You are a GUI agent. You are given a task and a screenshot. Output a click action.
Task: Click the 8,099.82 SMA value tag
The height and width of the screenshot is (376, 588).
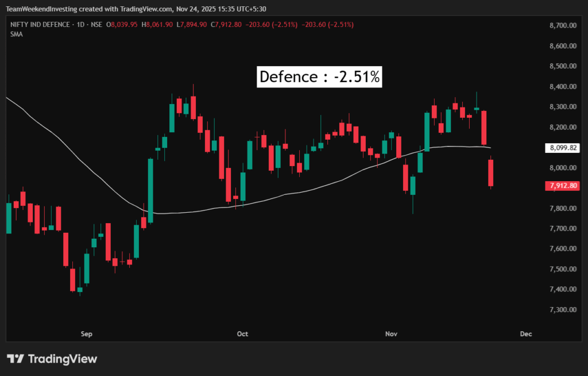(x=562, y=148)
